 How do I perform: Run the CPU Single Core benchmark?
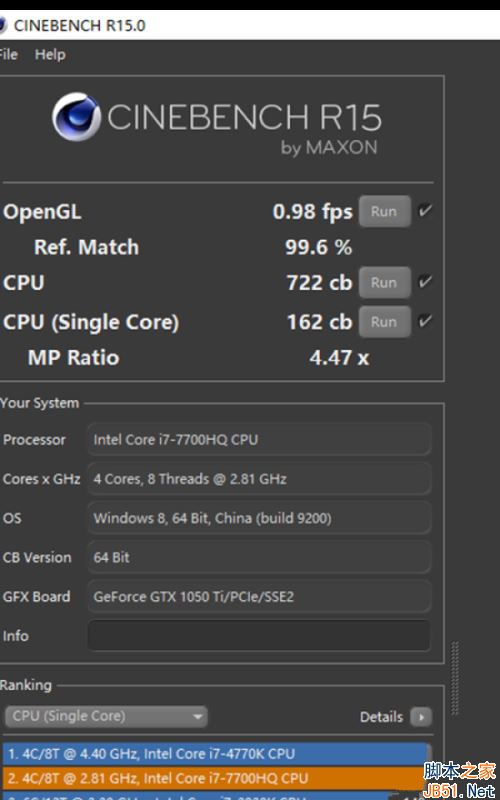tap(385, 322)
